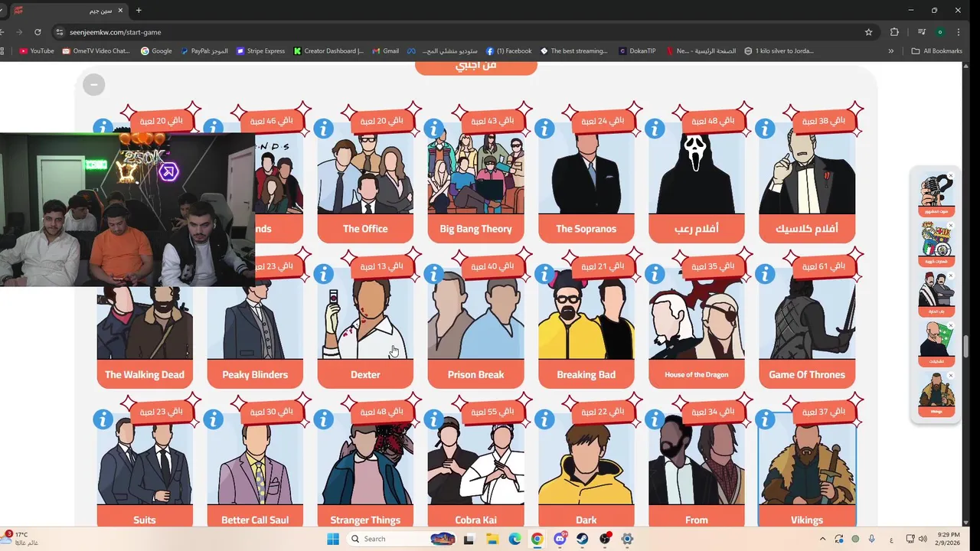Viewport: 980px width, 551px height.
Task: Open OBS Studio from the taskbar
Action: point(605,539)
